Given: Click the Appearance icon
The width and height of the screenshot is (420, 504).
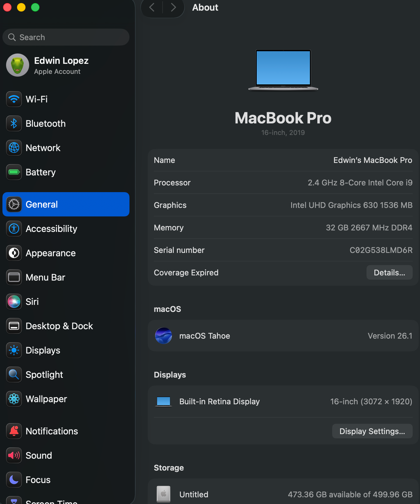Looking at the screenshot, I should (x=14, y=253).
